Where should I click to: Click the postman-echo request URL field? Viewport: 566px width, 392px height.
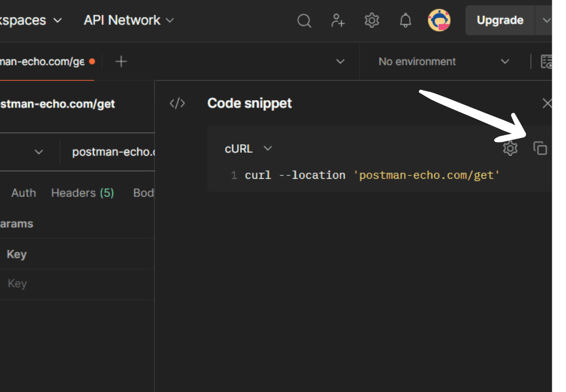pyautogui.click(x=113, y=152)
